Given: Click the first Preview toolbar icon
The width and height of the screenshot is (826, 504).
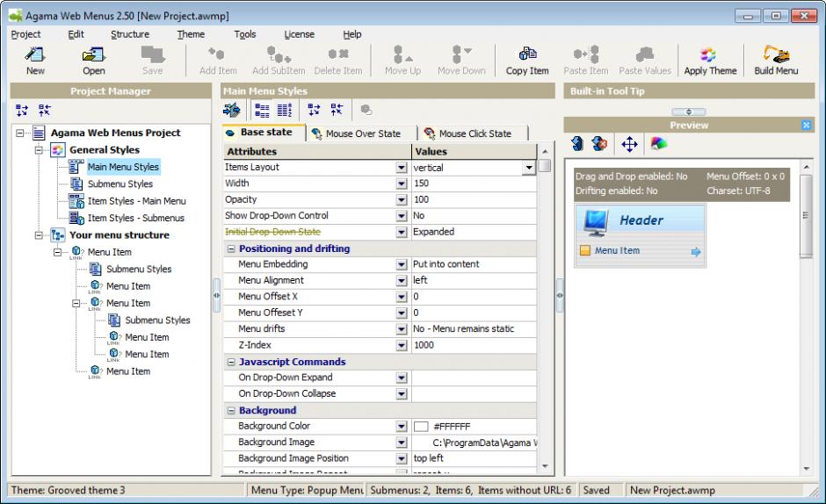Looking at the screenshot, I should 577,144.
